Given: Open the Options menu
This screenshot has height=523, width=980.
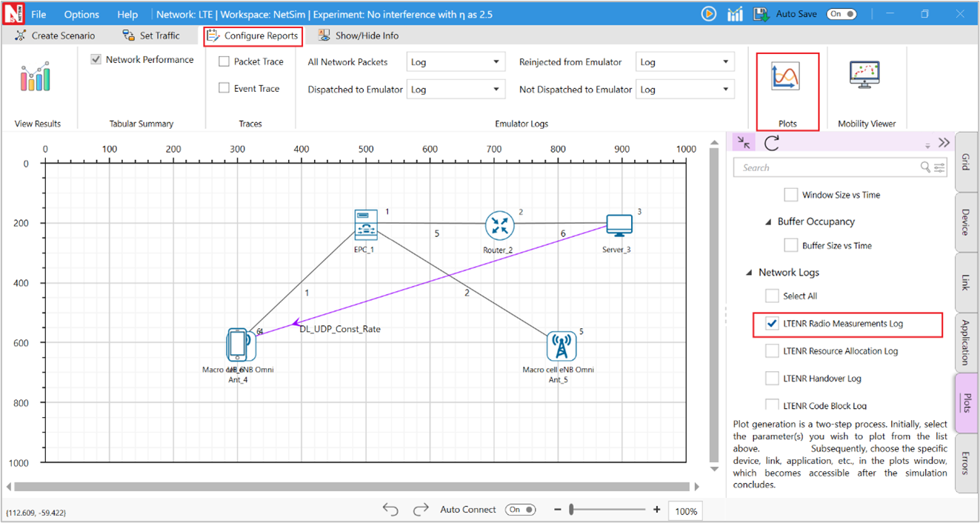Looking at the screenshot, I should pos(81,14).
